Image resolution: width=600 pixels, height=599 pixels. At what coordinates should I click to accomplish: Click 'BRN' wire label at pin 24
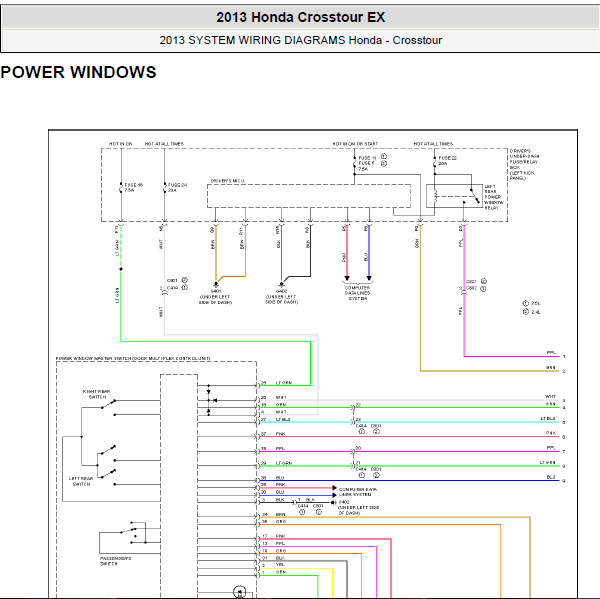pos(280,514)
